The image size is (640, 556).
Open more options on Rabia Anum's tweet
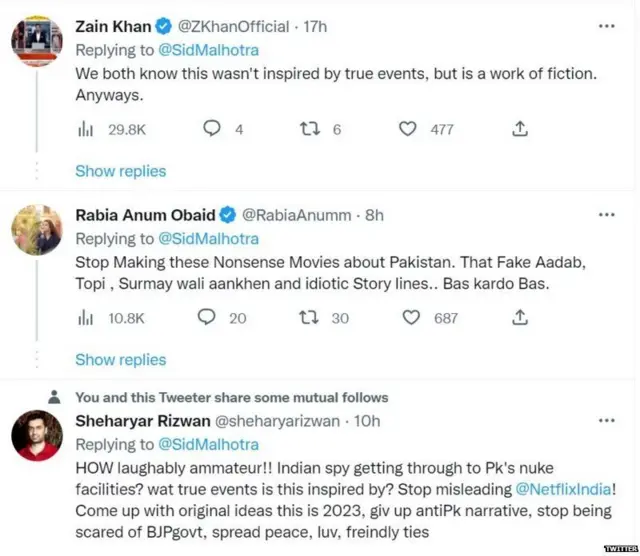(606, 214)
